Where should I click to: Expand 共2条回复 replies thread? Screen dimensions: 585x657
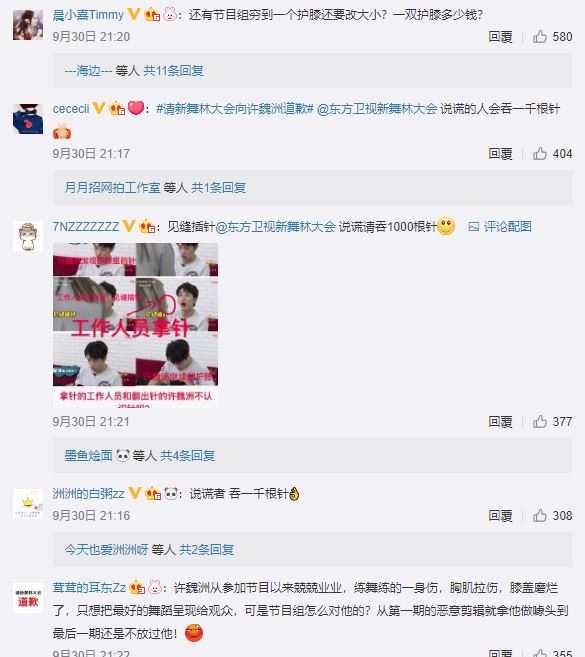[x=207, y=549]
